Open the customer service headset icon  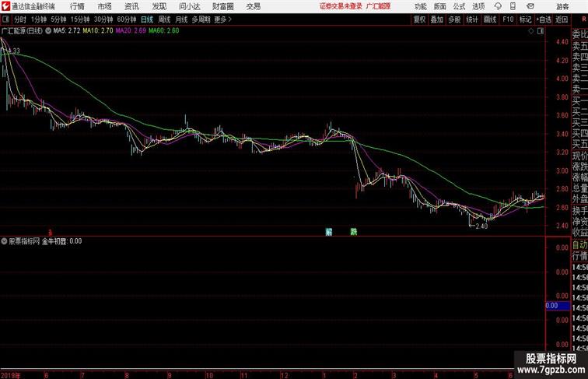[x=498, y=6]
